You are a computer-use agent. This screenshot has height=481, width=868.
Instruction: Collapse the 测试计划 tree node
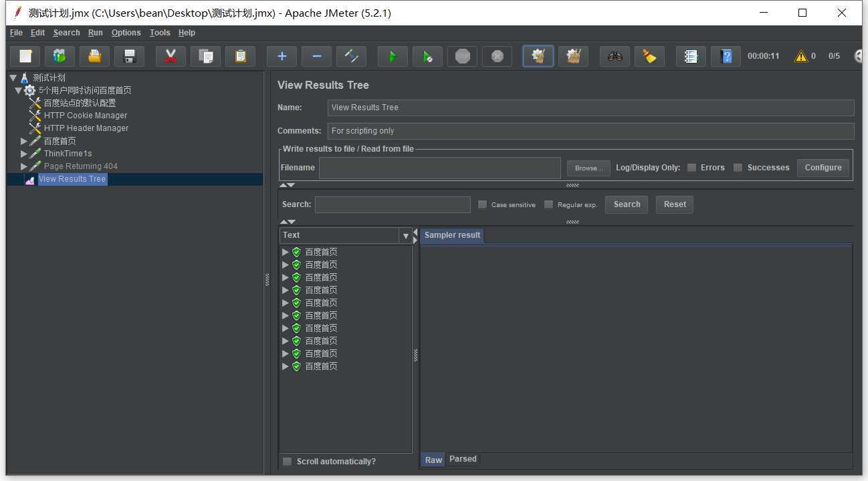click(x=13, y=77)
